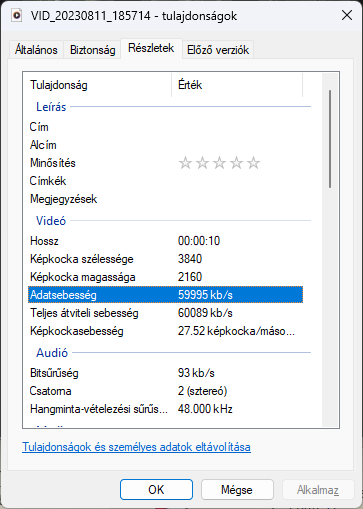Click the video file icon in title bar
This screenshot has height=509, width=363.
[x=17, y=15]
